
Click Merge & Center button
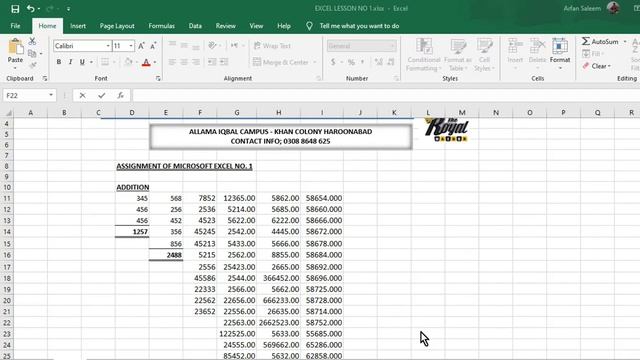281,62
